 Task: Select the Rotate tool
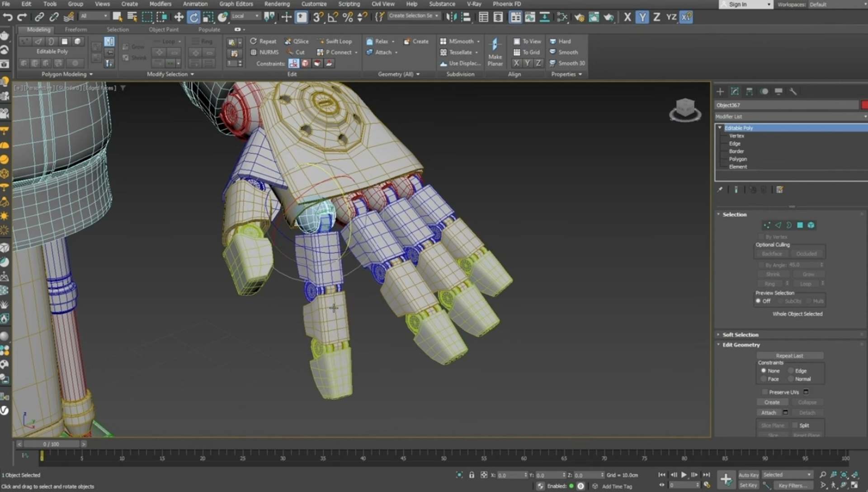193,17
